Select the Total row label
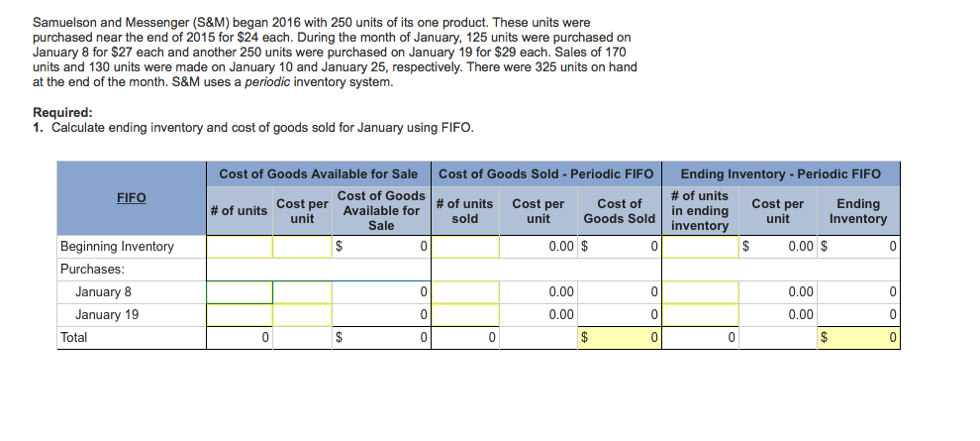The image size is (980, 441). click(x=74, y=338)
